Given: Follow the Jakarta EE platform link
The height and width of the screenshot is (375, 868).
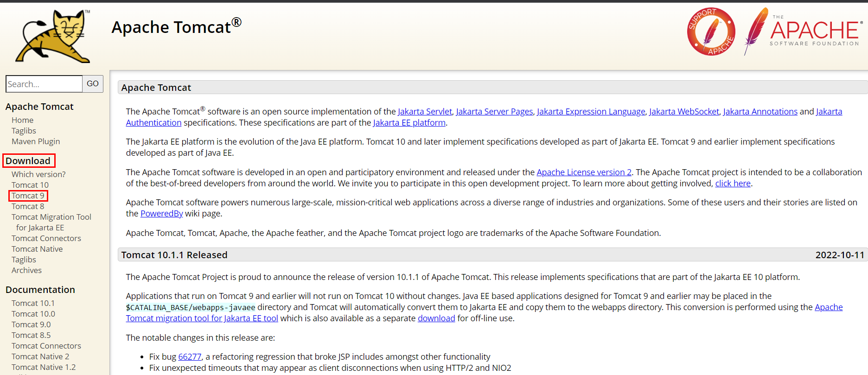Looking at the screenshot, I should pyautogui.click(x=409, y=122).
